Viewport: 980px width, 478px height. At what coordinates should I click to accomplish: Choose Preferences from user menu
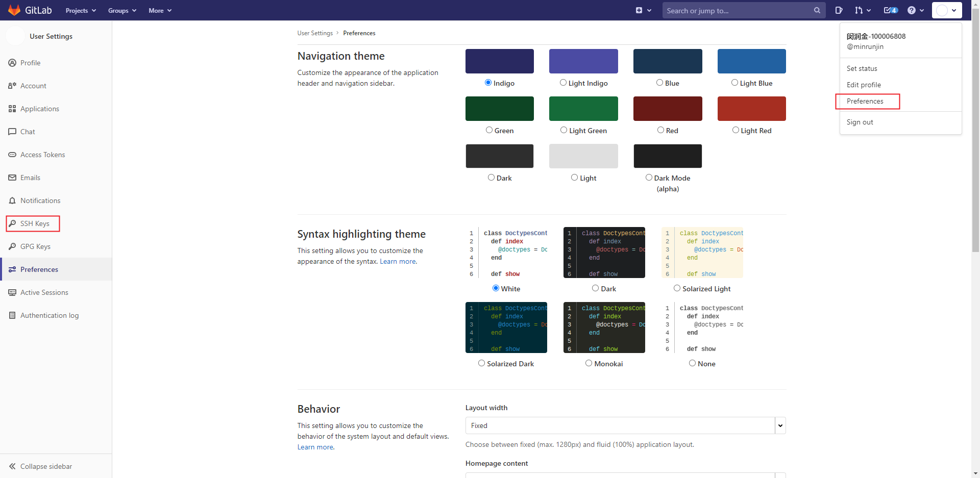[x=865, y=101]
